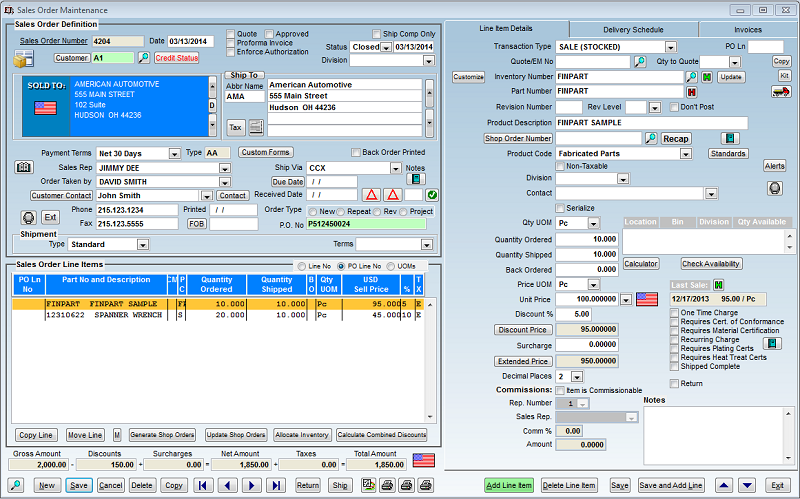Click the truck icon beside Part Number
The height and width of the screenshot is (499, 800).
[x=781, y=92]
